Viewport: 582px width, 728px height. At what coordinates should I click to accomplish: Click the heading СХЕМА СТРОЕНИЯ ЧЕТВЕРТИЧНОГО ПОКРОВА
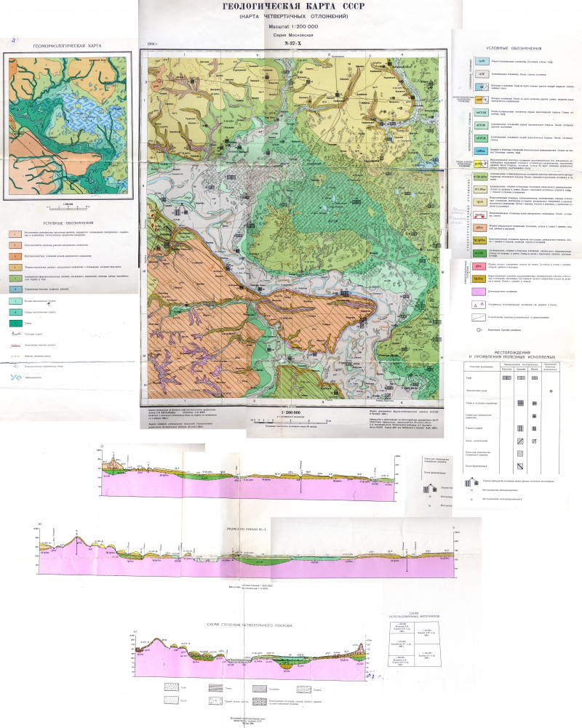pos(250,625)
